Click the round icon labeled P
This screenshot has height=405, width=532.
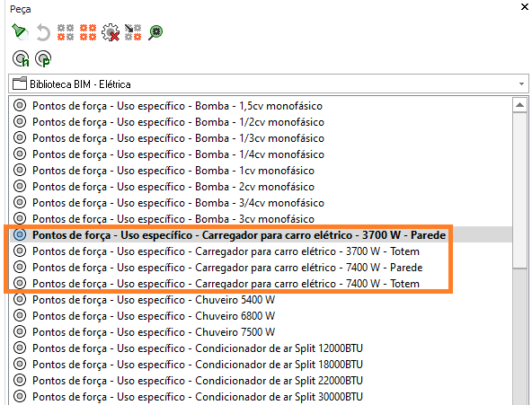43,58
